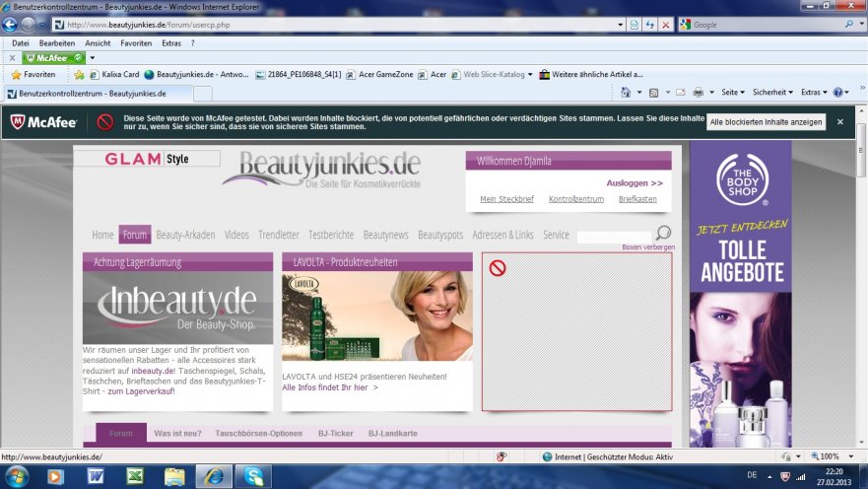Dismiss the McAfee warning bar
This screenshot has height=489, width=868.
coord(840,121)
